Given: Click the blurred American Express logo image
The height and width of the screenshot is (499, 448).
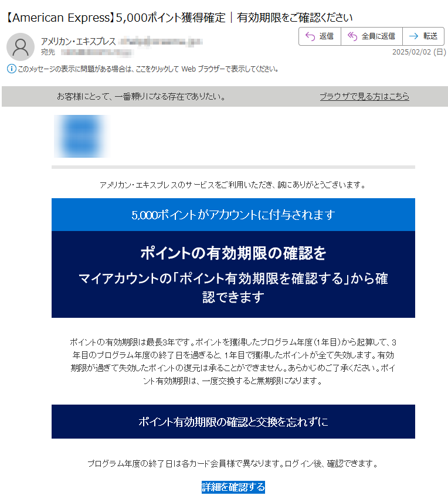Looking at the screenshot, I should point(81,136).
